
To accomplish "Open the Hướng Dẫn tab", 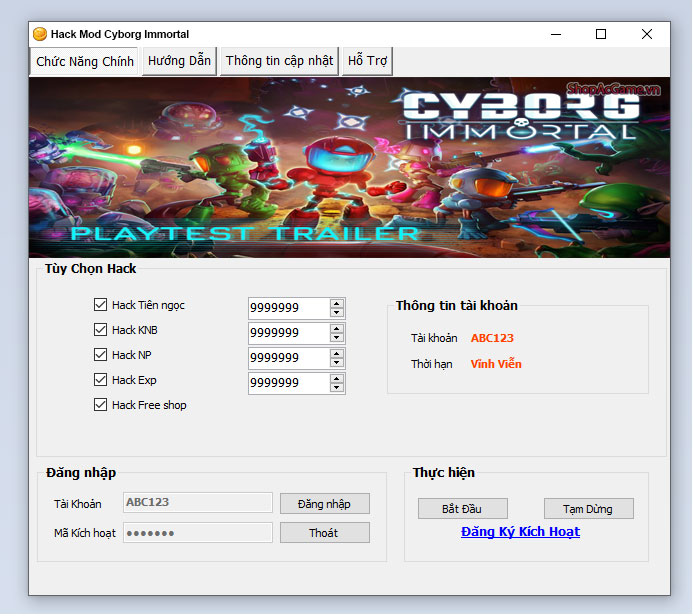I will (179, 61).
